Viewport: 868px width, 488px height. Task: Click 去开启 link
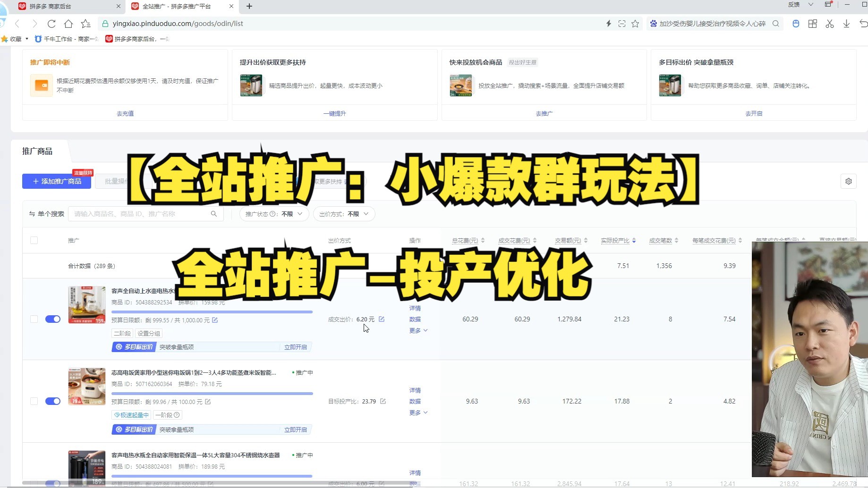coord(754,113)
